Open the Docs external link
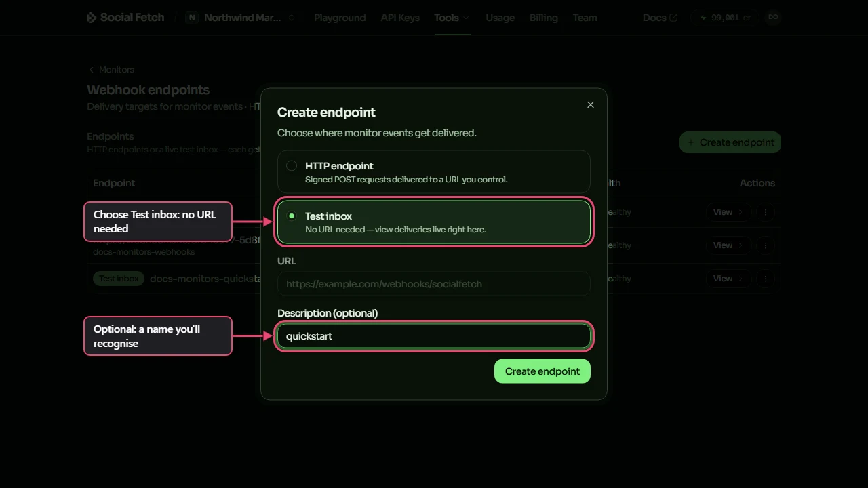This screenshot has height=488, width=868. [x=660, y=18]
